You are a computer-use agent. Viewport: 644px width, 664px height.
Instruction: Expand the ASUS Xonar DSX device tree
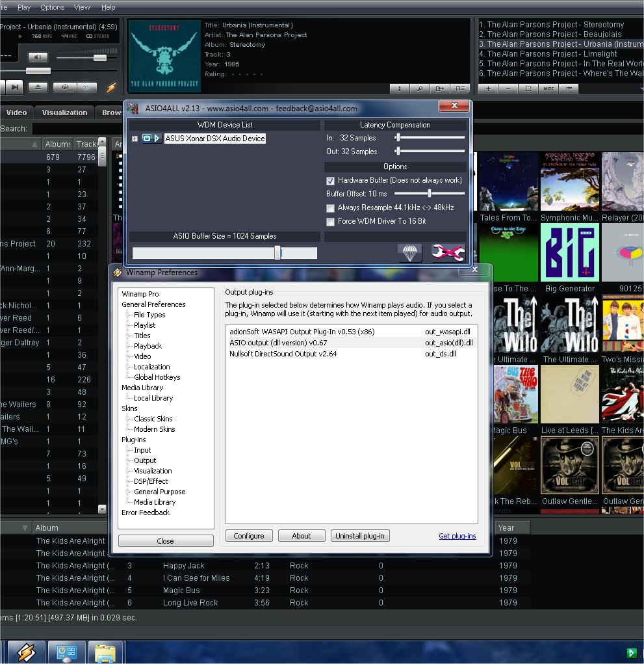(135, 139)
